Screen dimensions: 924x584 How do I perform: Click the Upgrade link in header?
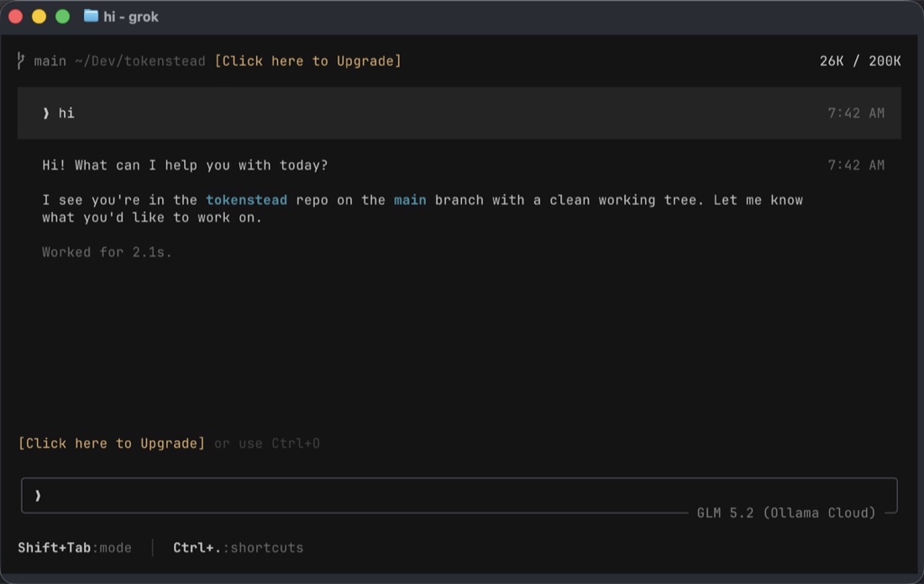(x=307, y=61)
